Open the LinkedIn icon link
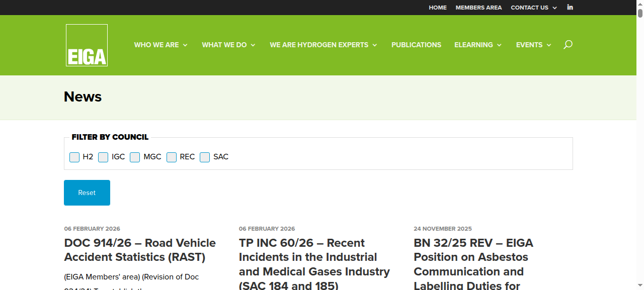The height and width of the screenshot is (290, 644). [570, 8]
